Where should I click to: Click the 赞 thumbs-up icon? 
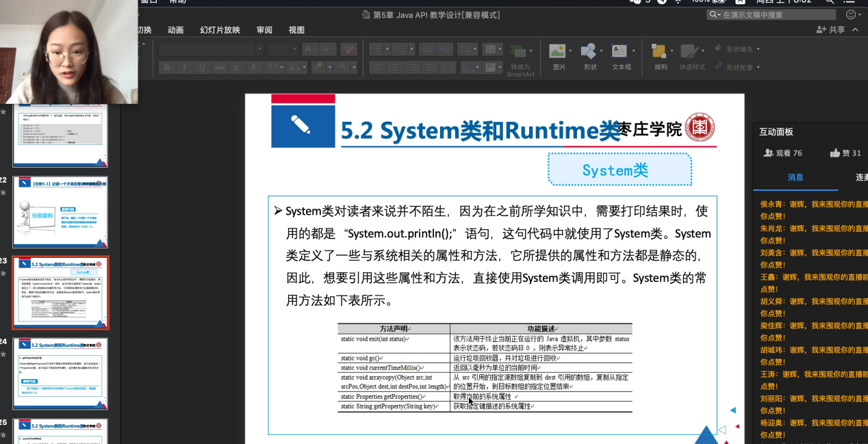[834, 153]
